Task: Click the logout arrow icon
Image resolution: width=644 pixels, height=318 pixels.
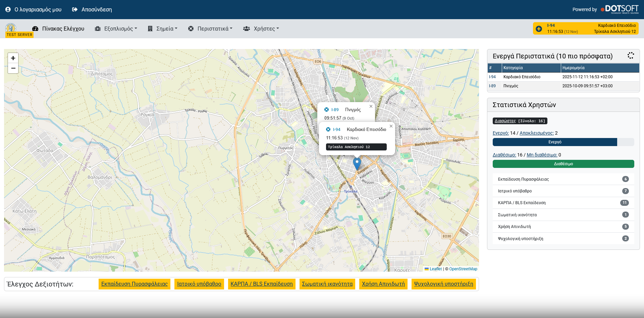Action: 75,9
